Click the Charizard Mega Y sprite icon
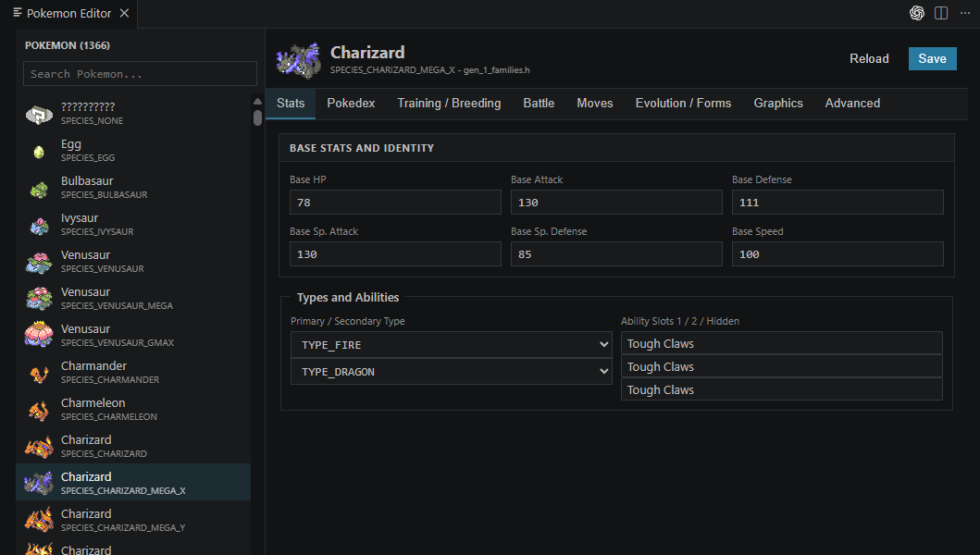 (x=39, y=520)
